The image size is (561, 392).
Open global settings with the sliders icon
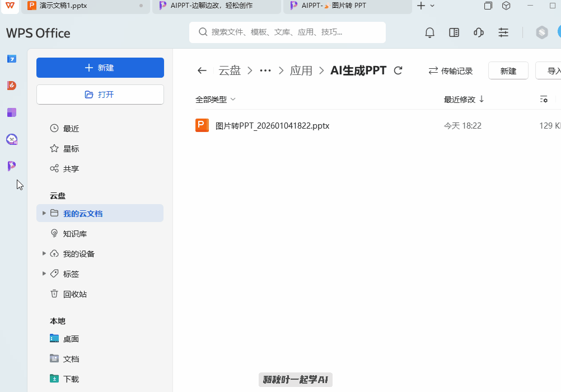[x=503, y=32]
